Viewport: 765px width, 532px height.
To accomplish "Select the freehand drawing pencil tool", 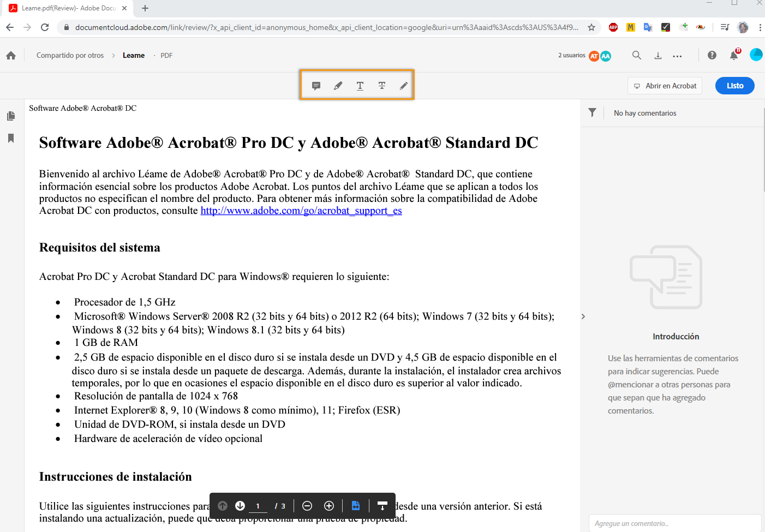I will tap(403, 85).
